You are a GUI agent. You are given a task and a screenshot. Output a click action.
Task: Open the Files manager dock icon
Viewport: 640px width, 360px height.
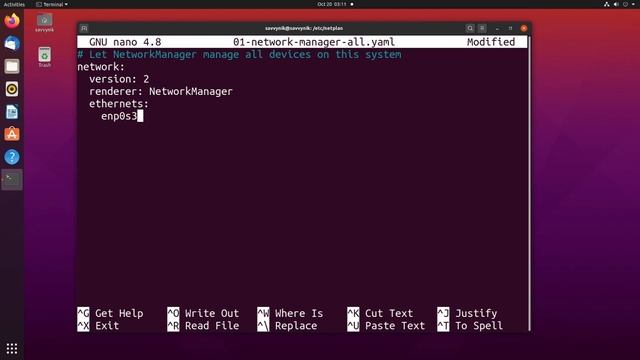pyautogui.click(x=12, y=66)
